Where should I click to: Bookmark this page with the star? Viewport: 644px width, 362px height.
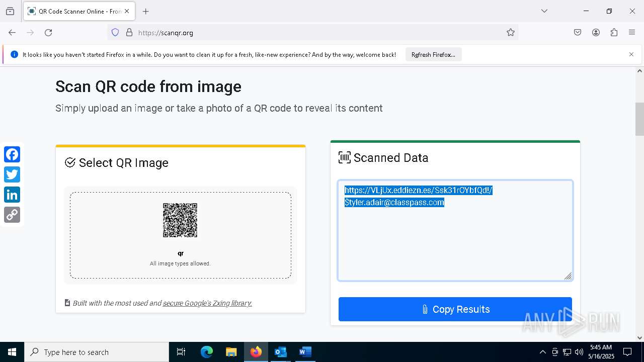click(x=511, y=33)
